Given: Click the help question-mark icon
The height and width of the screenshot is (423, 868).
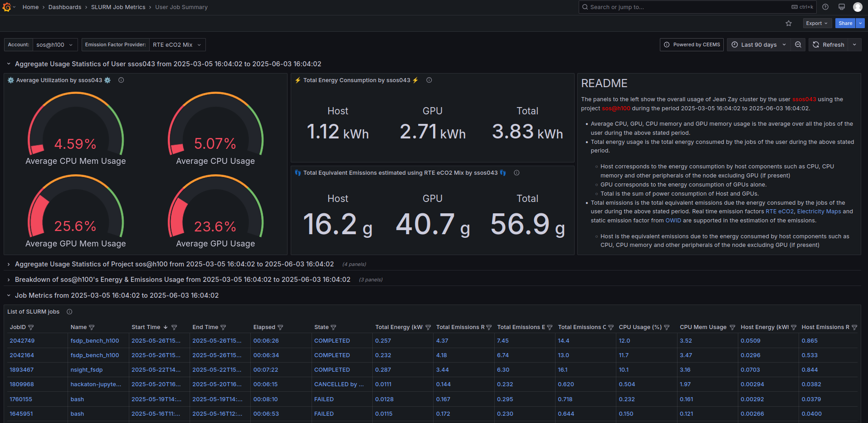Looking at the screenshot, I should click(x=825, y=7).
